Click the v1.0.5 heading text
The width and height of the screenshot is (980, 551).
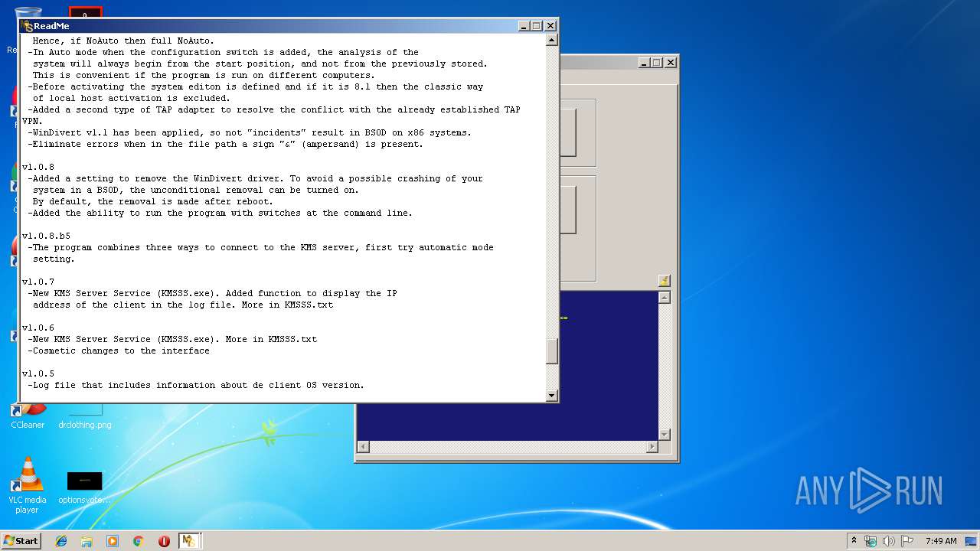click(38, 373)
